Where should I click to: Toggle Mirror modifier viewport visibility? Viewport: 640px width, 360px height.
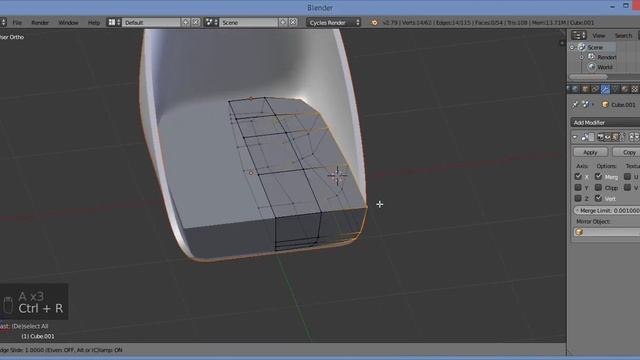pyautogui.click(x=608, y=137)
